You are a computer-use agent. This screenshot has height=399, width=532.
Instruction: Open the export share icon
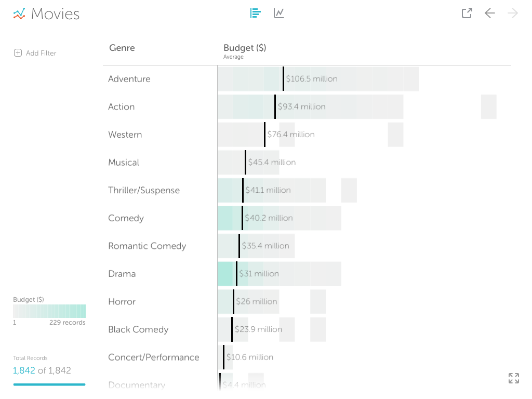pyautogui.click(x=467, y=14)
